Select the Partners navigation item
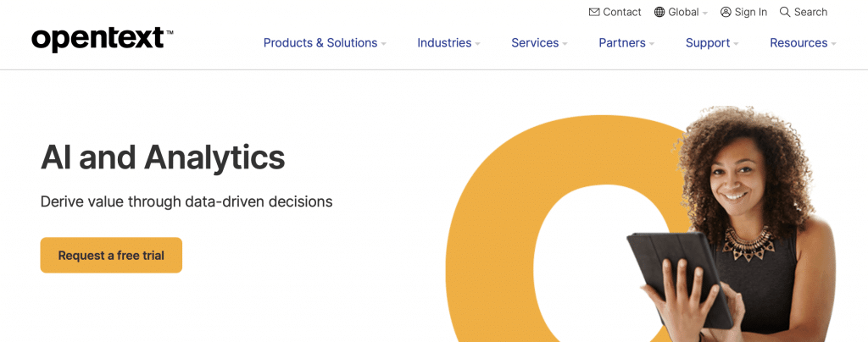868x342 pixels. [x=621, y=42]
